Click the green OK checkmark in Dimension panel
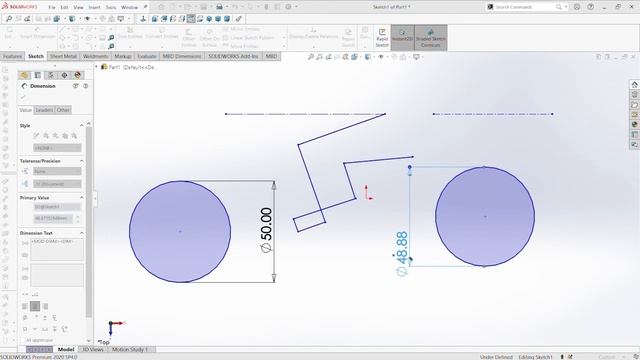Image resolution: width=640 pixels, height=360 pixels. pyautogui.click(x=23, y=97)
